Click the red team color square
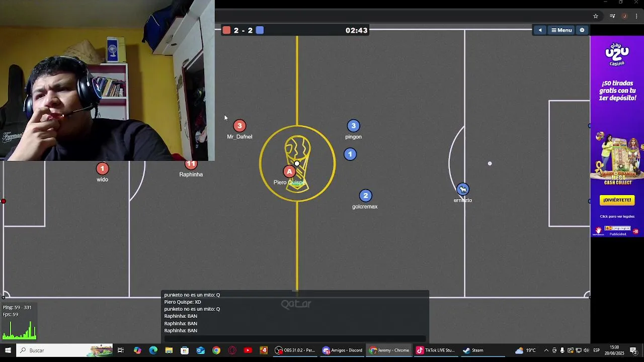Image resolution: width=644 pixels, height=362 pixels. (x=226, y=30)
